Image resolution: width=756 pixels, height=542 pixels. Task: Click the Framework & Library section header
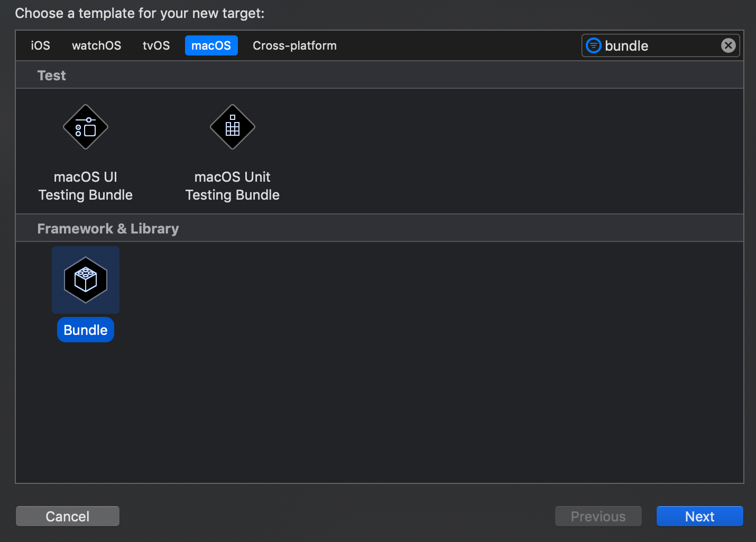click(108, 228)
